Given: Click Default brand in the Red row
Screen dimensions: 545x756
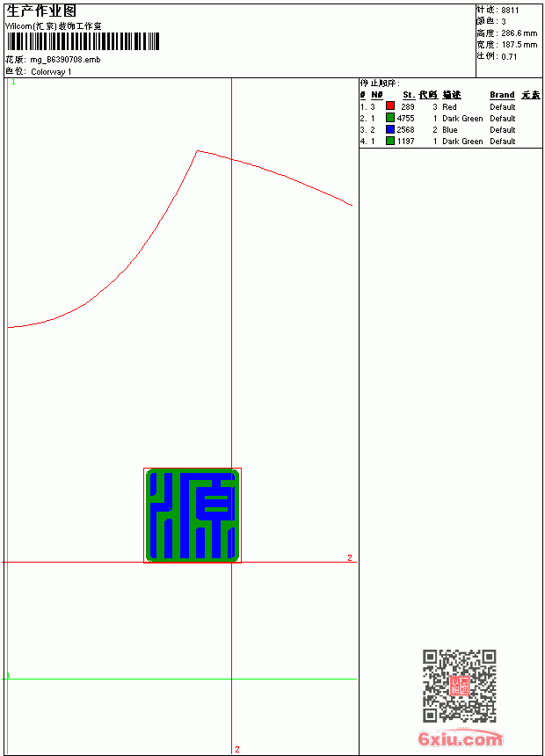Looking at the screenshot, I should [x=503, y=107].
